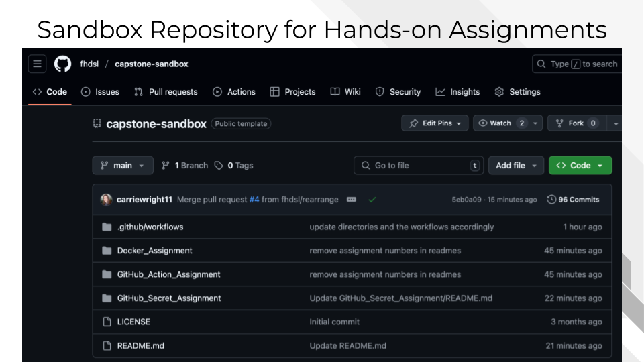This screenshot has width=644, height=362.
Task: Open the Insights tab
Action: (x=458, y=92)
